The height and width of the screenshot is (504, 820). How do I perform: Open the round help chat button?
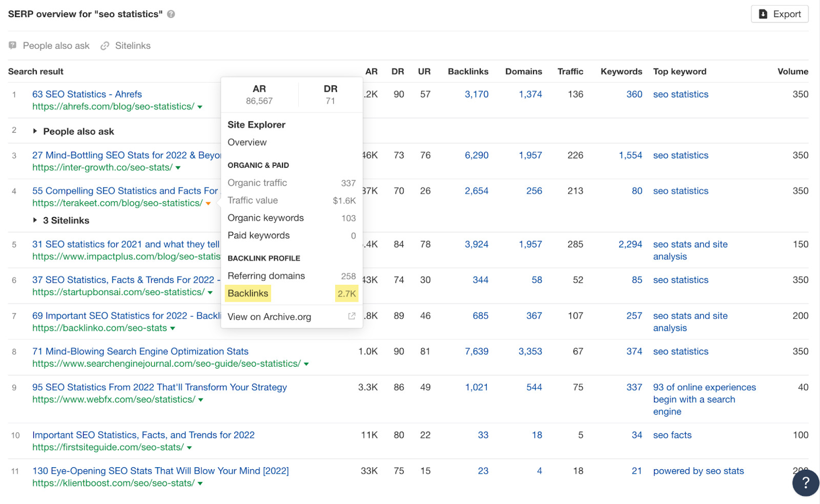(x=805, y=482)
